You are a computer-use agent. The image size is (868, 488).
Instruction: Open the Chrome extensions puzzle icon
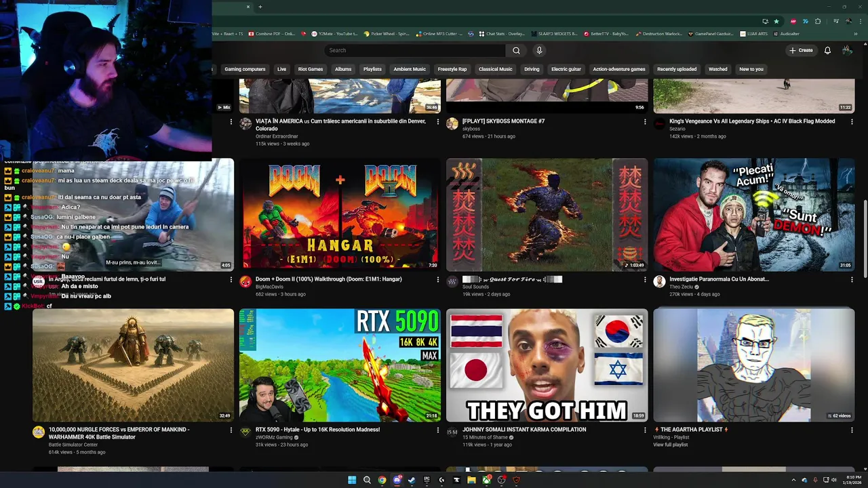[816, 21]
